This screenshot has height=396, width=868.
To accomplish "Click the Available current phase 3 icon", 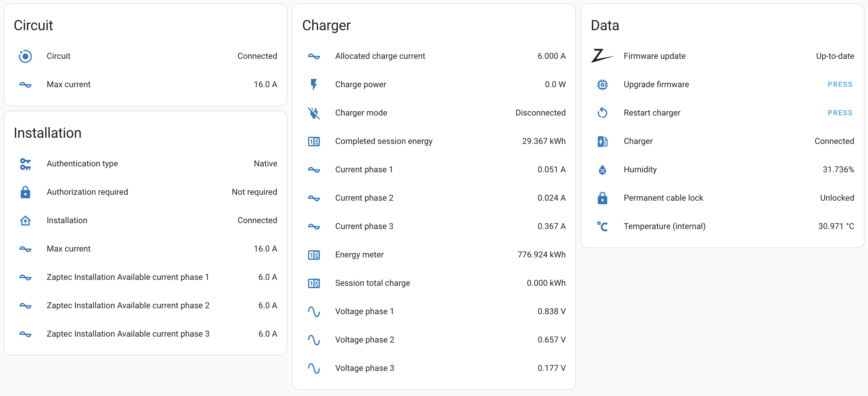I will click(25, 334).
